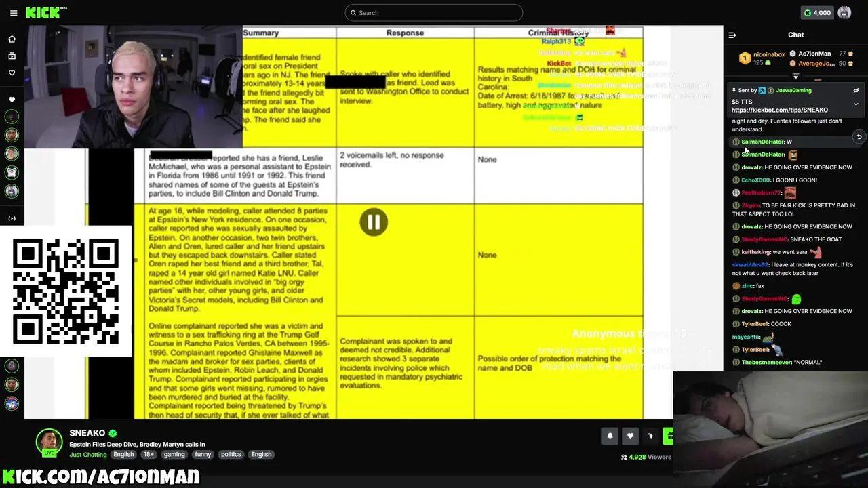Open Browse icon in left sidebar
The height and width of the screenshot is (488, 868).
click(12, 56)
